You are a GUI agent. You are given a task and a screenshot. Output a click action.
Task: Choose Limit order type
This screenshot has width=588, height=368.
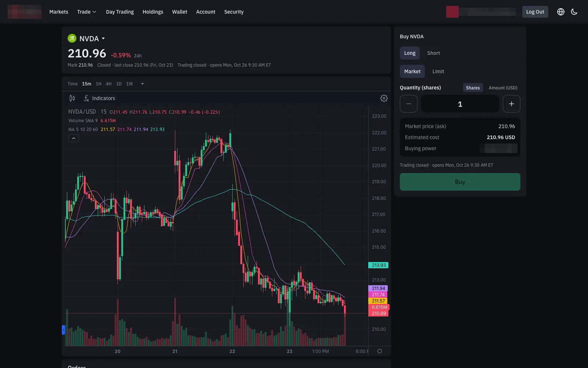coord(438,71)
